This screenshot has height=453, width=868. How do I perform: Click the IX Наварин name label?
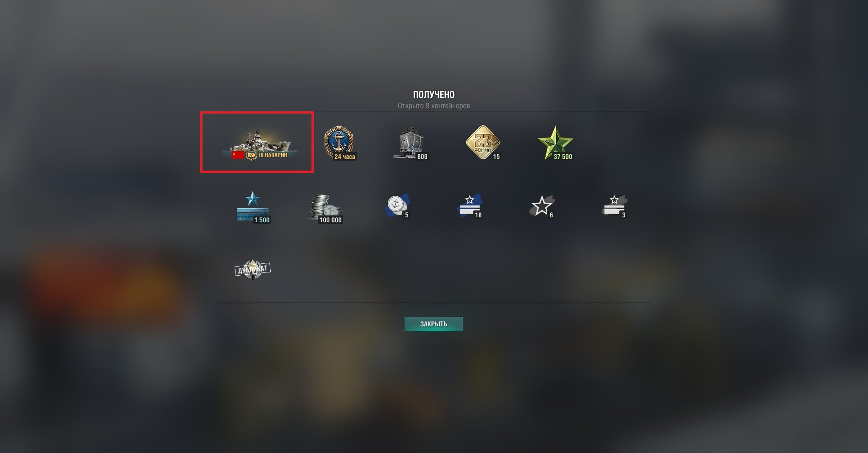coord(273,155)
